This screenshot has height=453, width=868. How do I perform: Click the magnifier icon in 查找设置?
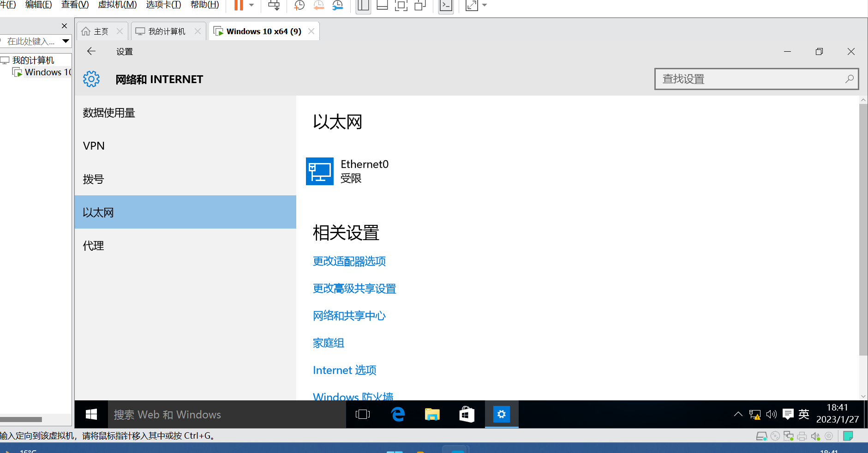[x=849, y=79]
